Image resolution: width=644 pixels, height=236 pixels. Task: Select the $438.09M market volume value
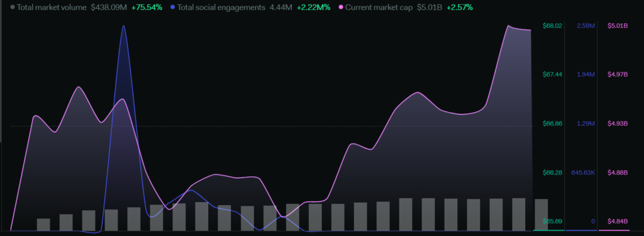(109, 8)
